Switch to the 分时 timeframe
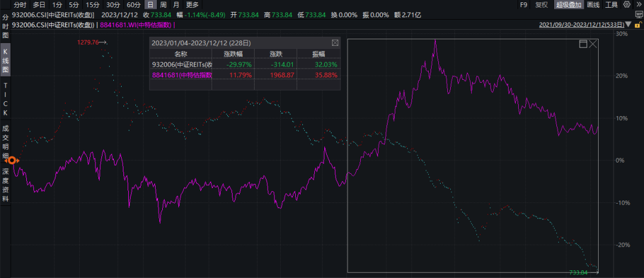 pyautogui.click(x=20, y=5)
